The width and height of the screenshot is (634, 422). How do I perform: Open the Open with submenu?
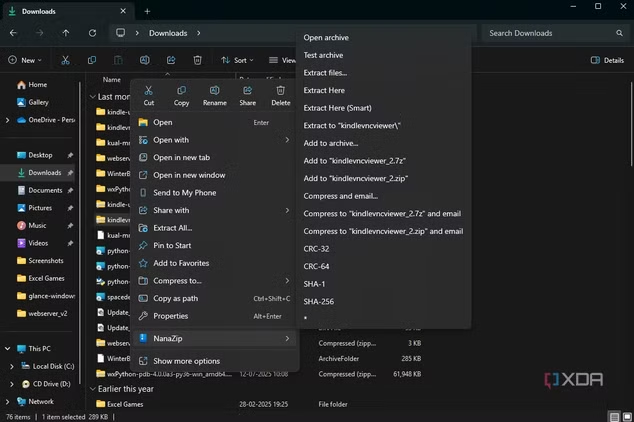click(x=215, y=140)
